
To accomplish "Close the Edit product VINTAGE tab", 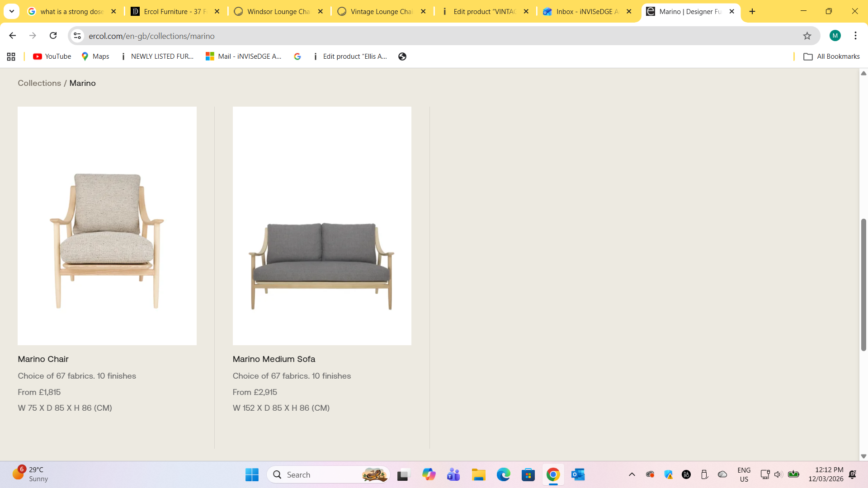I will pos(526,11).
